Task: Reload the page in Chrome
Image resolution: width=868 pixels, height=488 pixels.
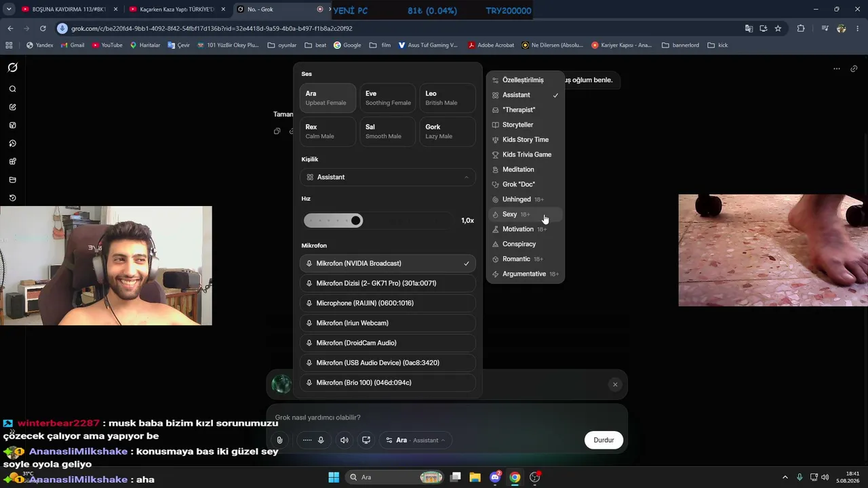Action: 43,28
